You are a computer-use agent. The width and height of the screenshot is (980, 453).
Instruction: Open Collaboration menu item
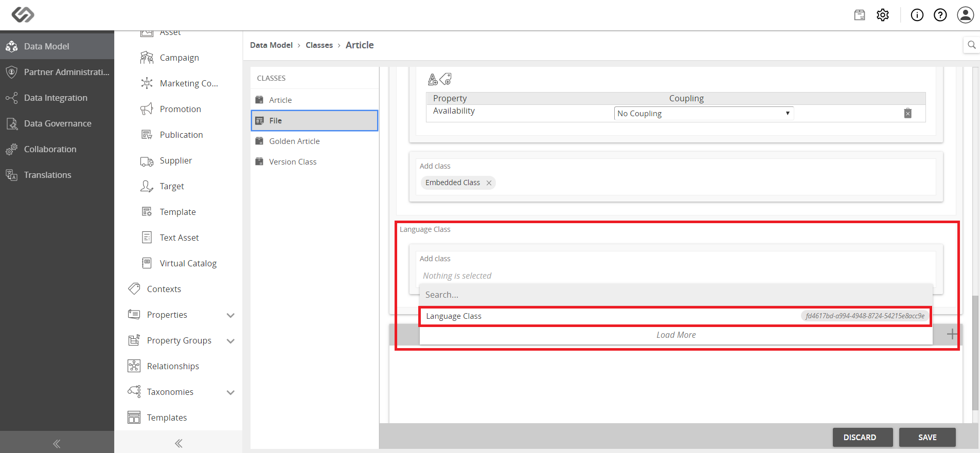(x=57, y=149)
